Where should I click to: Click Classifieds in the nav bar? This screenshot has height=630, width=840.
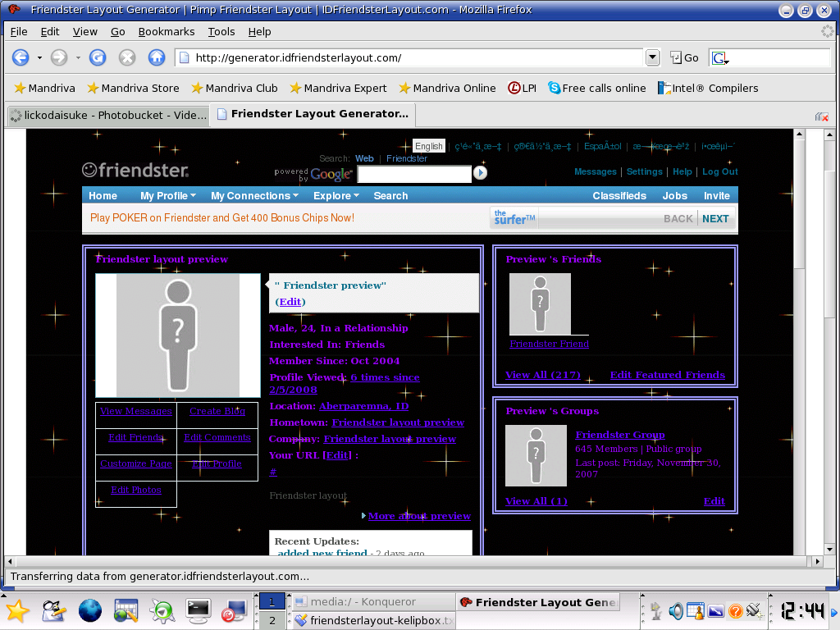click(x=619, y=195)
